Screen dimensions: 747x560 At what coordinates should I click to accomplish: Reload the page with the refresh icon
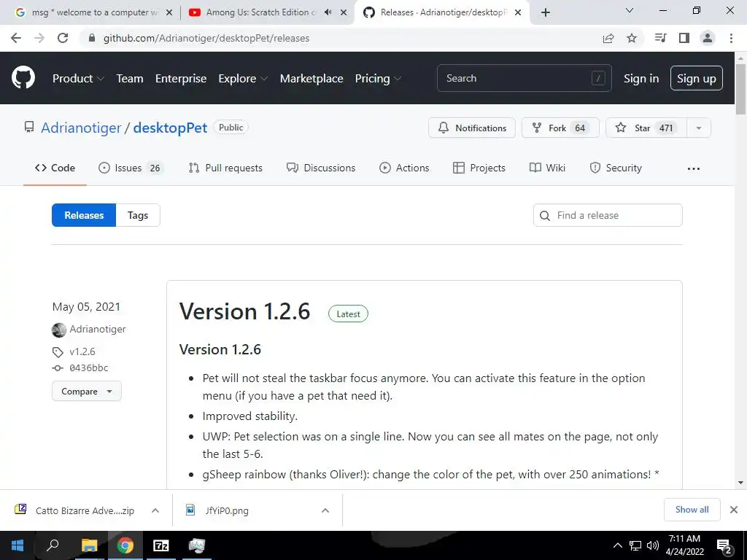point(63,38)
